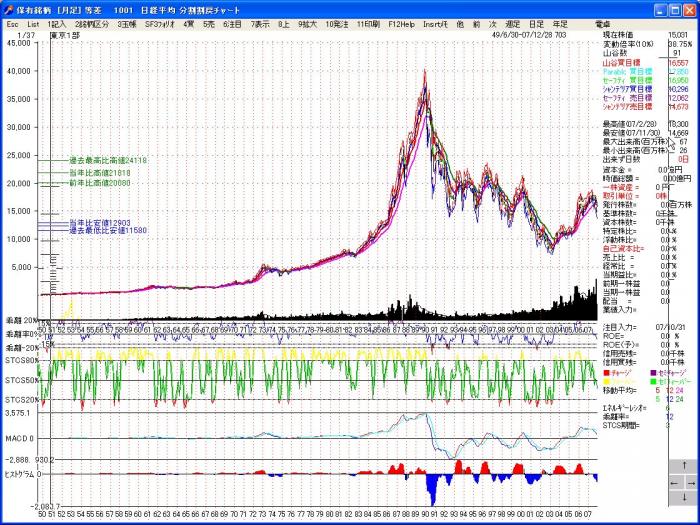
Task: Select the 5売 sell menu command
Action: (208, 23)
